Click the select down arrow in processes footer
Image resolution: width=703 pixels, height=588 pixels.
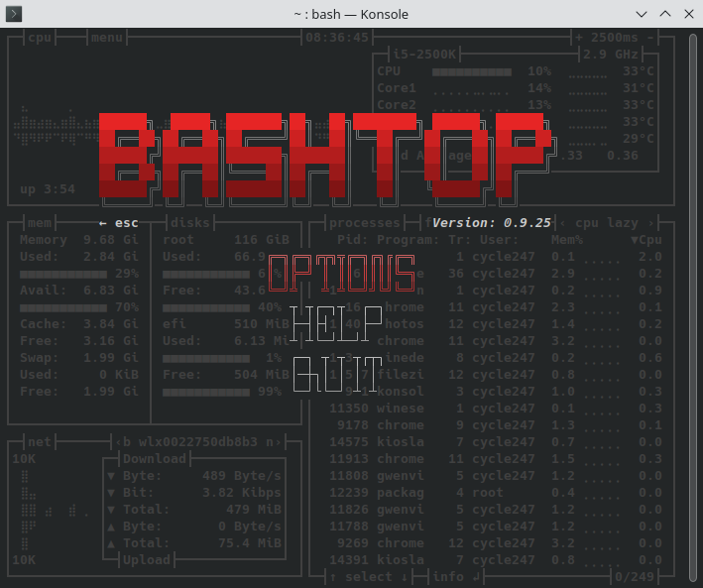point(404,577)
